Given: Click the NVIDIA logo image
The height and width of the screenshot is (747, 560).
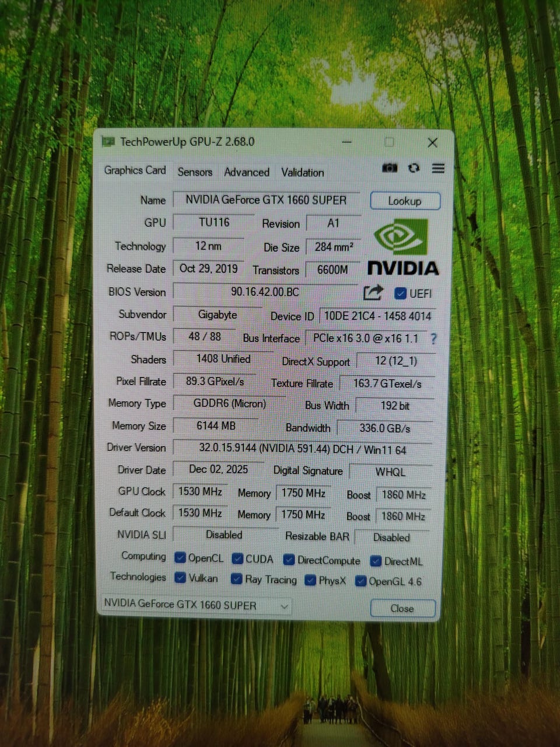Looking at the screenshot, I should click(403, 247).
